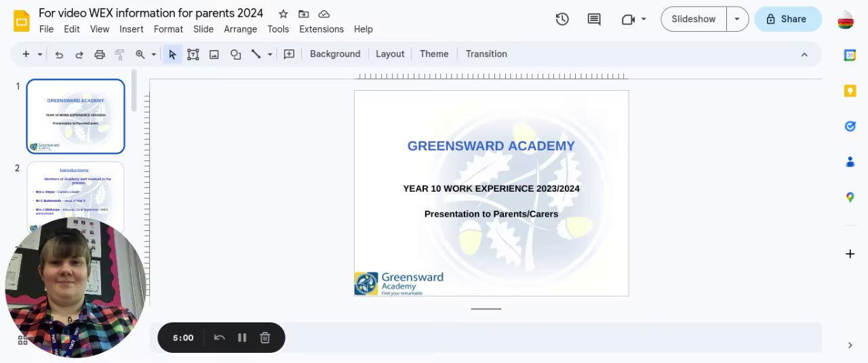Open the Google account avatar

(x=846, y=20)
